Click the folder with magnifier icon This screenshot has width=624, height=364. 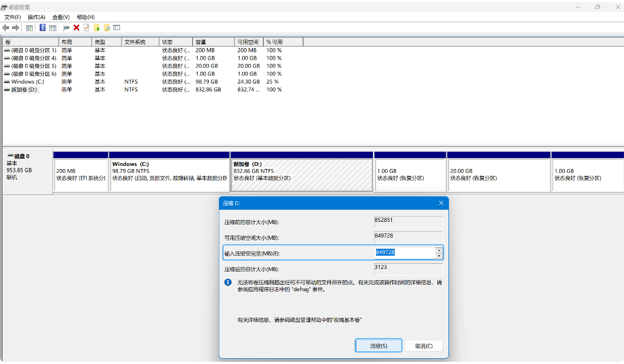click(107, 27)
